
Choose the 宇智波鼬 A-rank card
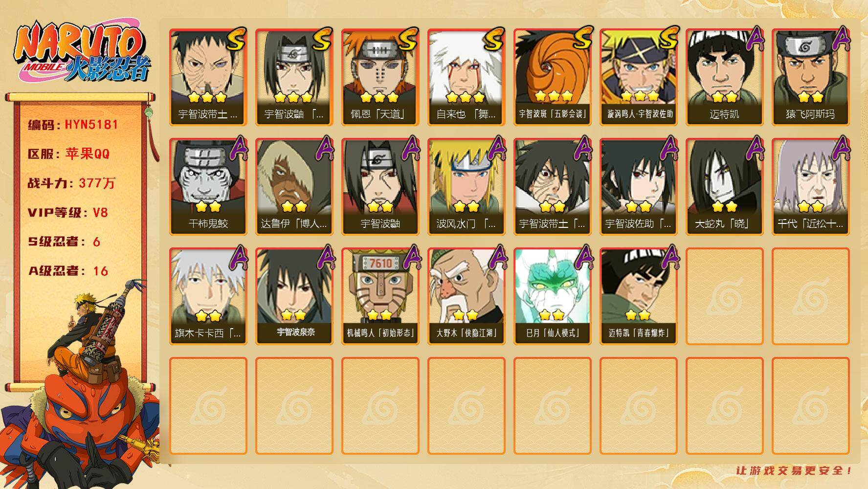click(x=380, y=187)
